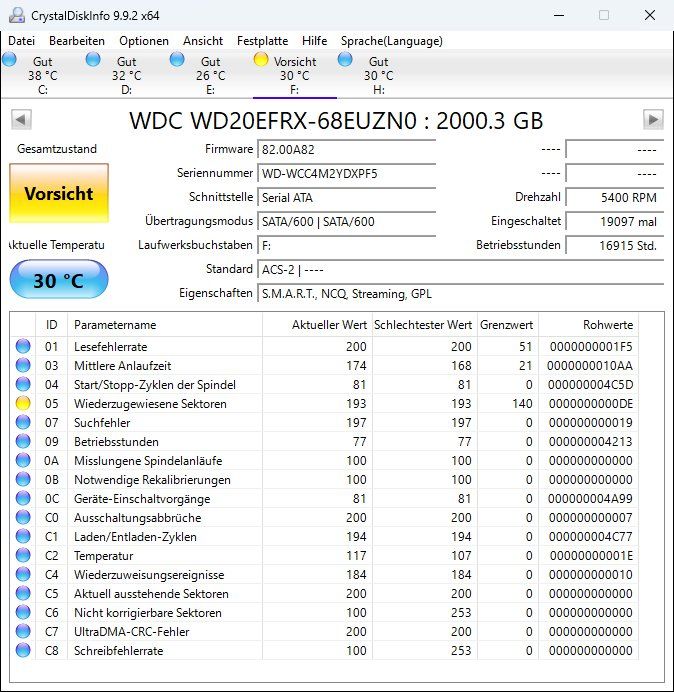Image resolution: width=674 pixels, height=692 pixels.
Task: Open the Bearbeiten menu
Action: (x=77, y=41)
